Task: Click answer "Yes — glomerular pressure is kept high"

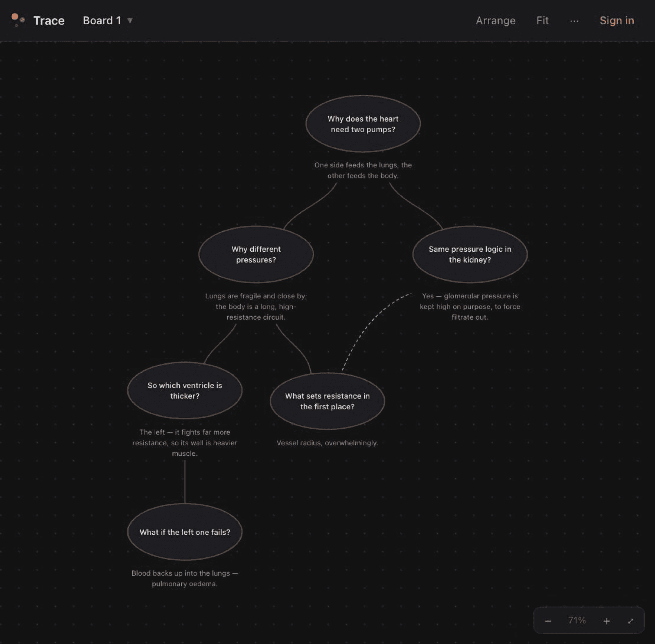Action: (x=470, y=306)
